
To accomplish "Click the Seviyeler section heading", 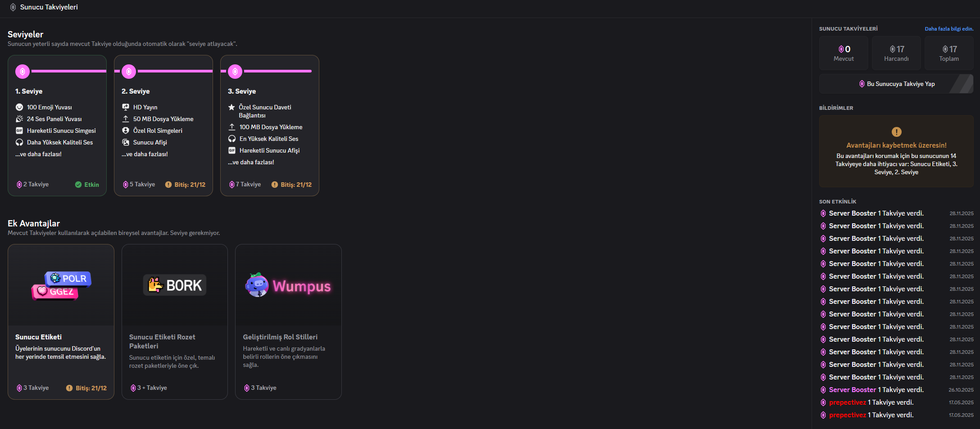I will [x=26, y=34].
